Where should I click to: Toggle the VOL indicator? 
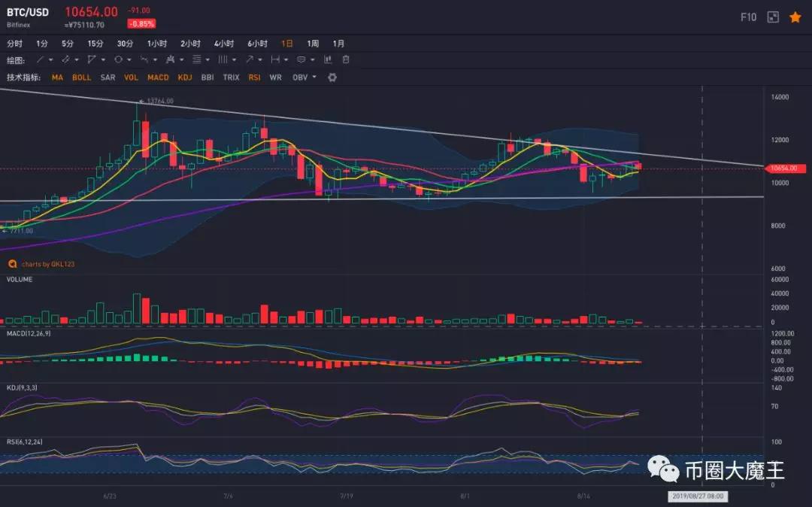pos(131,77)
